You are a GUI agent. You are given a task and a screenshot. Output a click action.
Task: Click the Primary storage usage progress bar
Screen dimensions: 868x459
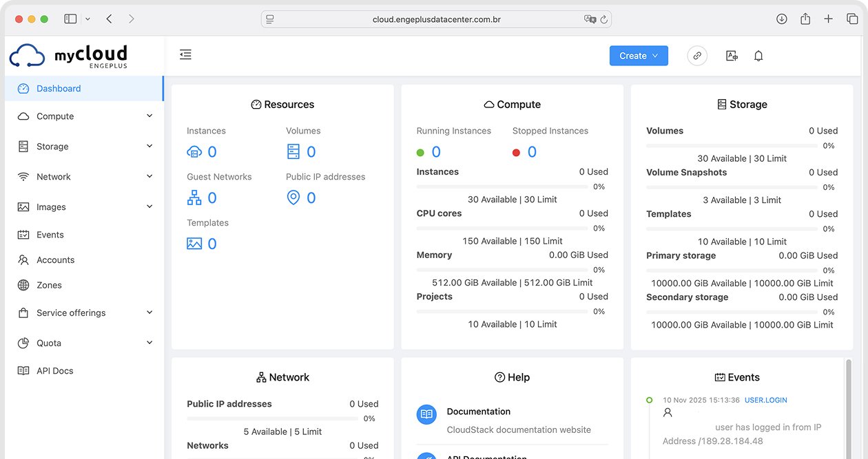(x=732, y=270)
